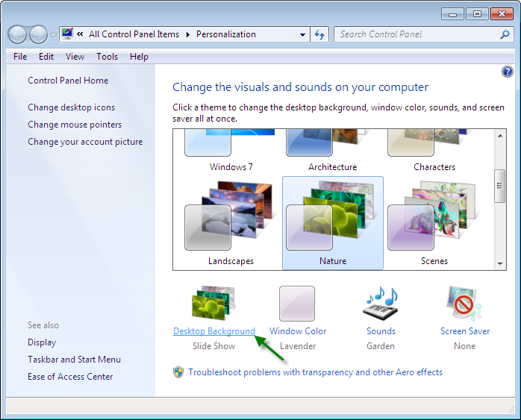Click the theme list scrollbar thumb
Viewport: 521px width, 420px height.
tap(500, 186)
